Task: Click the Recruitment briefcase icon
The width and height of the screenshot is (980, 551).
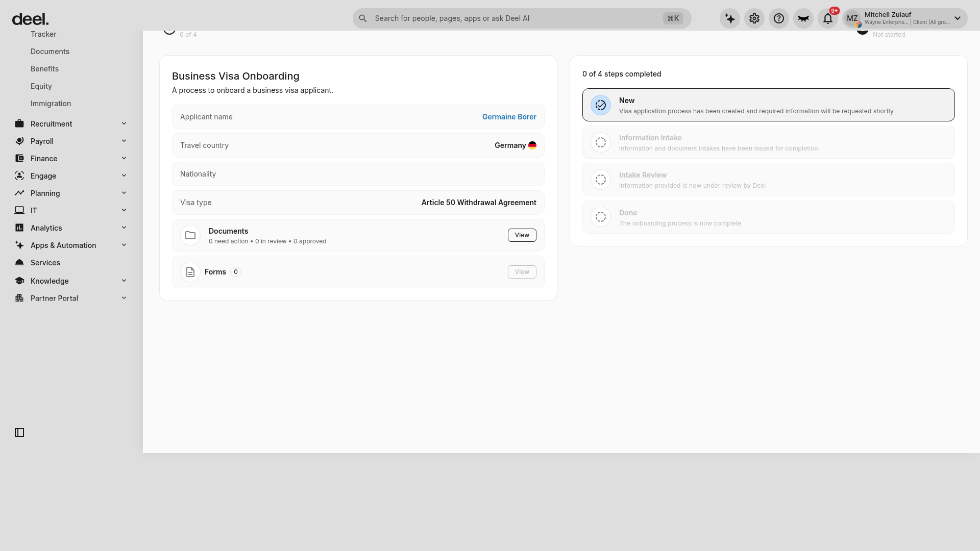Action: pos(19,123)
